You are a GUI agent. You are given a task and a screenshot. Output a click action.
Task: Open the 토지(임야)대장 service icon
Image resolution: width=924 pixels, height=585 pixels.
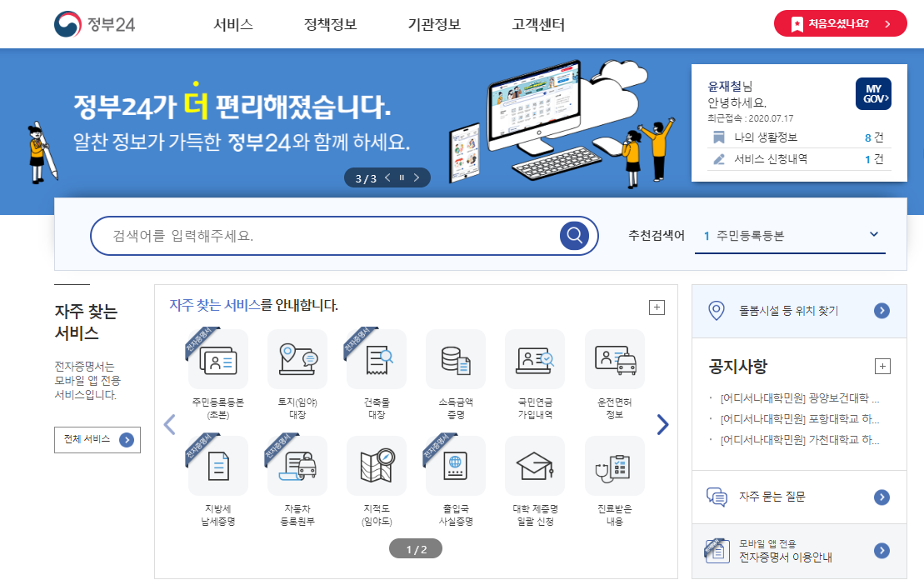297,359
